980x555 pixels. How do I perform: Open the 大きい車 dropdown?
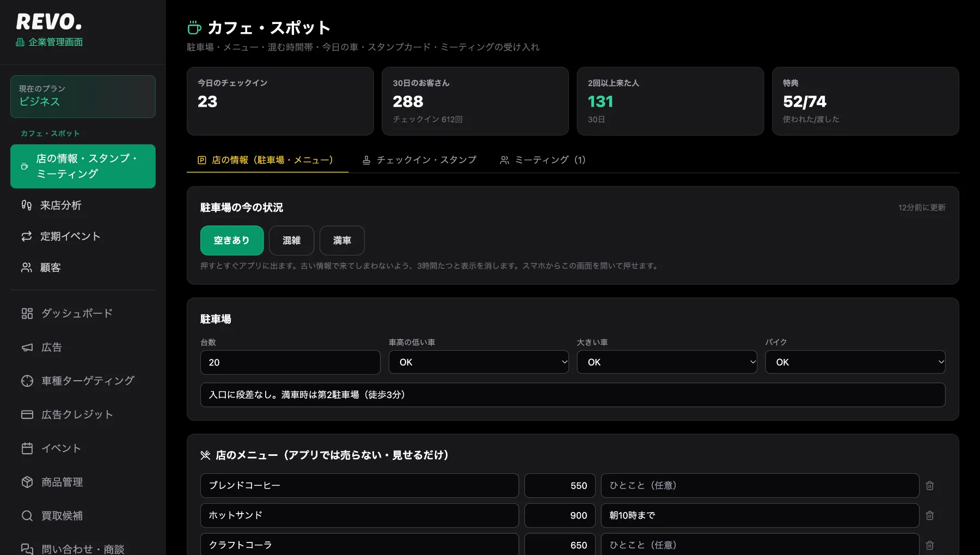[667, 362]
